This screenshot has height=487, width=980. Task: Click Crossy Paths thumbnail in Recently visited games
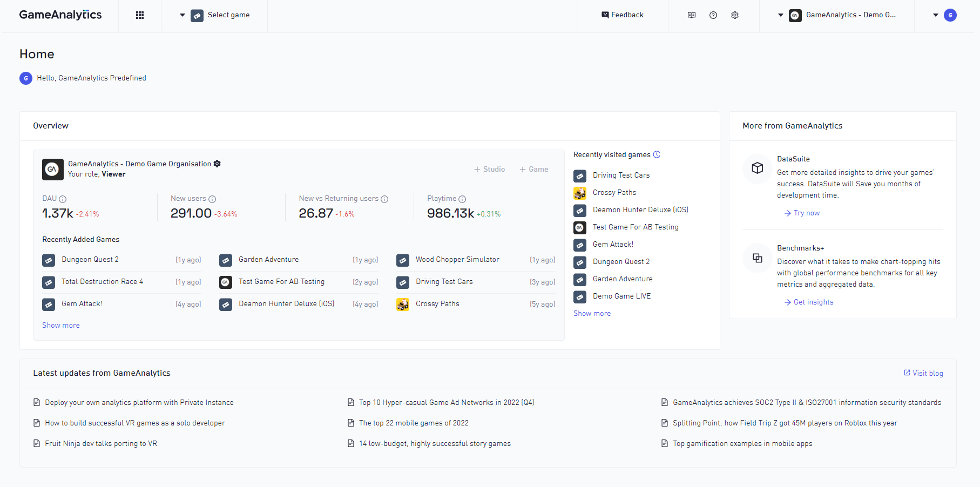pyautogui.click(x=580, y=193)
